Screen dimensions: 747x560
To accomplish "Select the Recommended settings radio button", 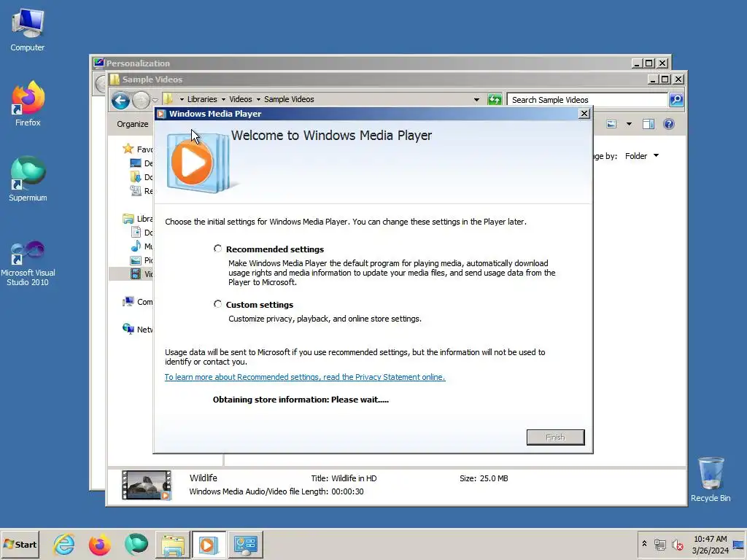I will [x=217, y=249].
